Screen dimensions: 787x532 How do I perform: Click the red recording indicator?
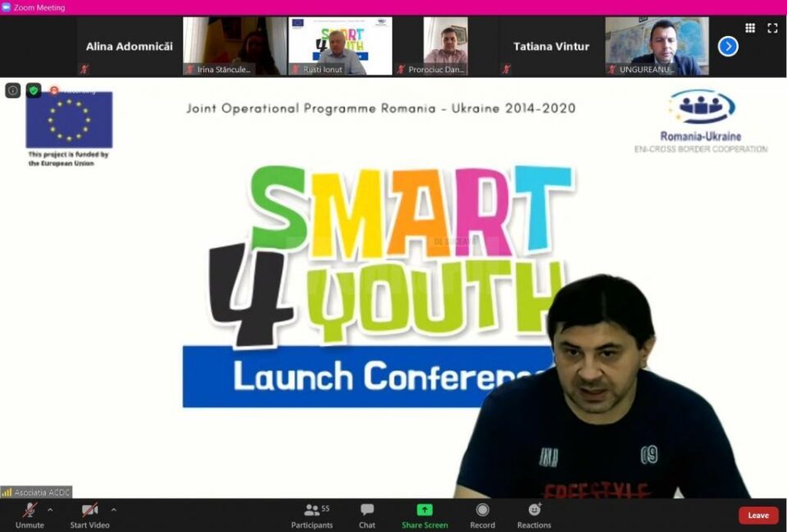(x=54, y=90)
